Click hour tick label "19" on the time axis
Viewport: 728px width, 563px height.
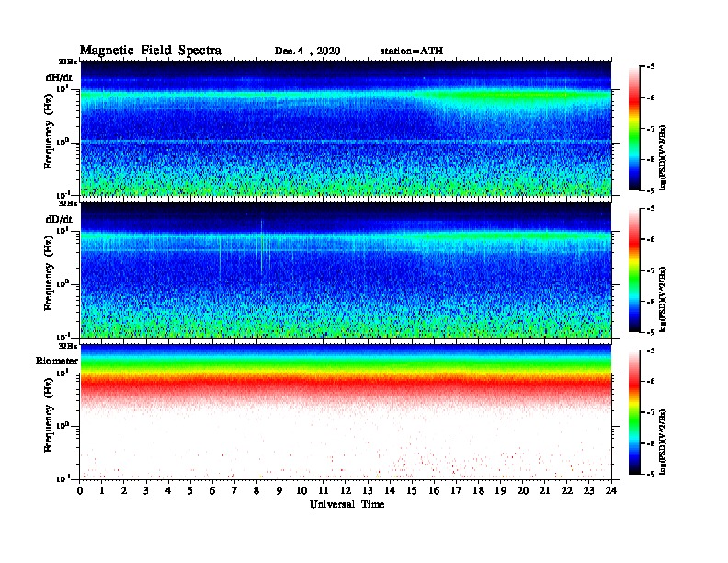click(x=500, y=490)
